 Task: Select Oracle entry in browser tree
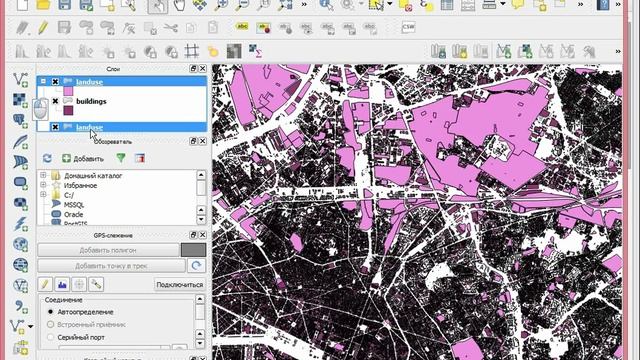click(x=73, y=214)
